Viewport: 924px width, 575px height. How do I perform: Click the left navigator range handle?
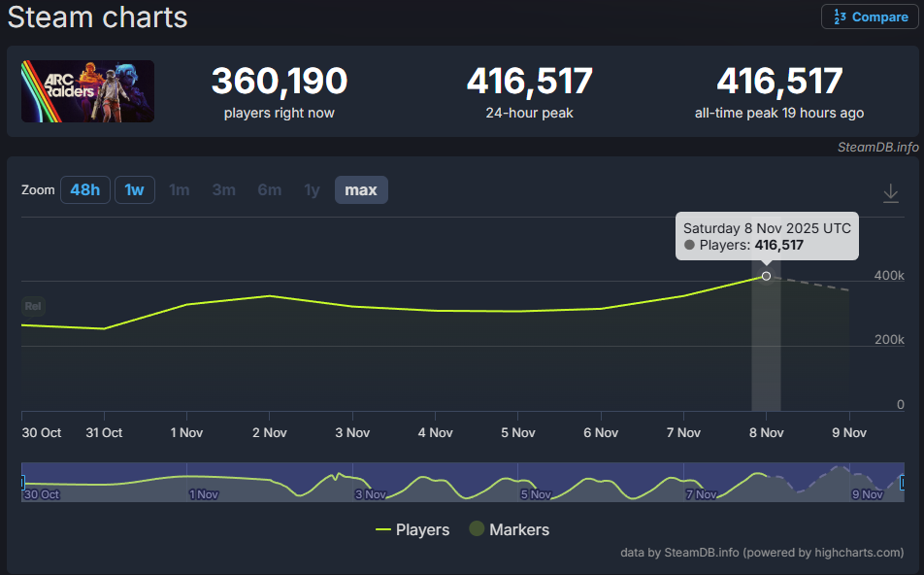point(21,482)
